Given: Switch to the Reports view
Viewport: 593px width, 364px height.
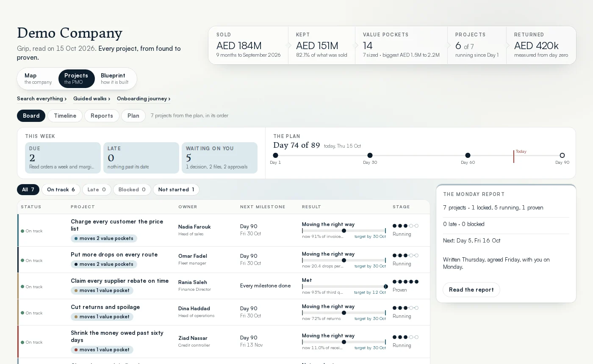Looking at the screenshot, I should 102,116.
